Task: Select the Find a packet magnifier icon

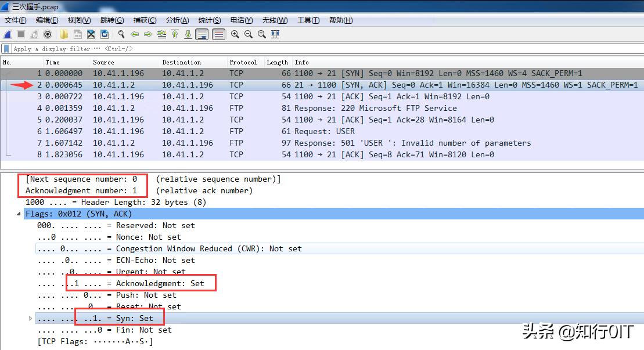Action: pyautogui.click(x=121, y=34)
